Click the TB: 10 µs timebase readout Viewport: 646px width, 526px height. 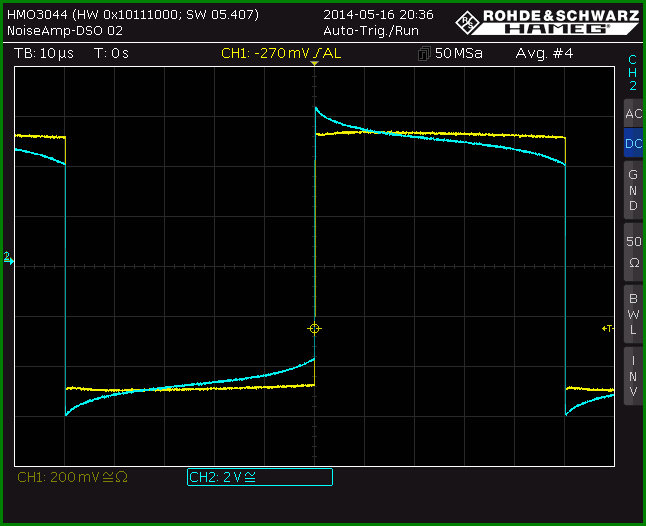coord(44,54)
